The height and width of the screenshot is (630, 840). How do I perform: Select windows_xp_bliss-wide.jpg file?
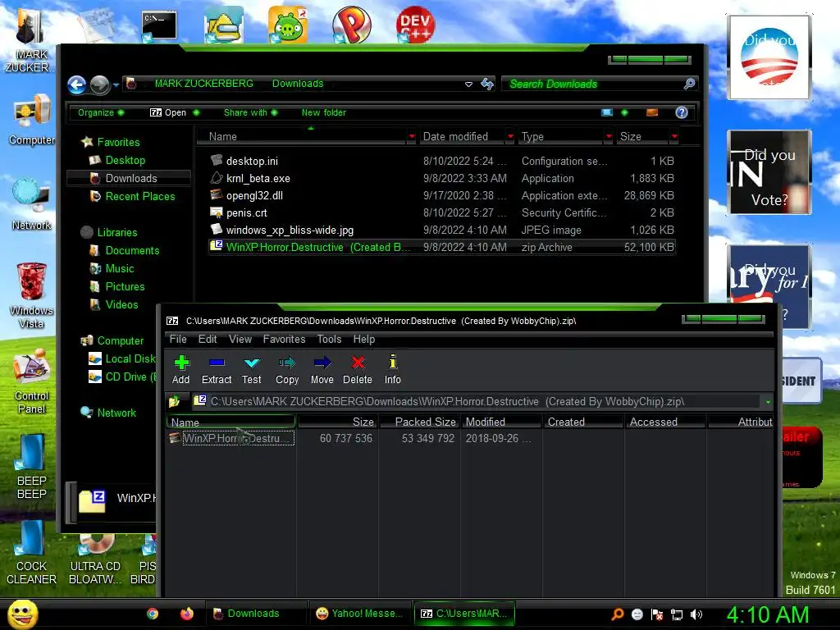click(442, 230)
